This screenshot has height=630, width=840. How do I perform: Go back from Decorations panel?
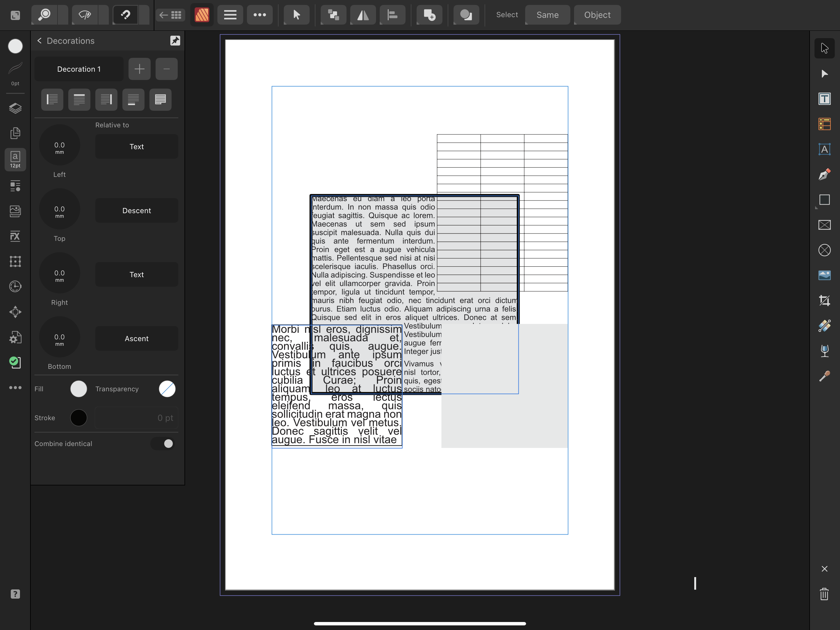39,41
